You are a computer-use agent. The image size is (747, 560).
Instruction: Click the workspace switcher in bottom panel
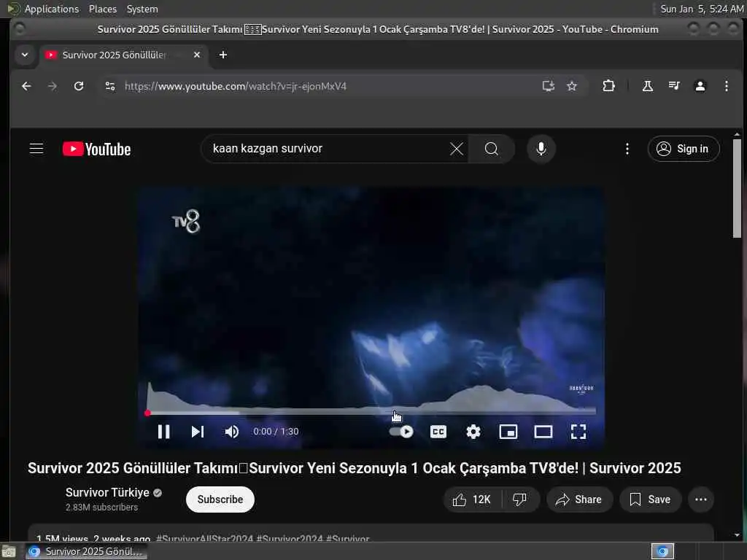(x=662, y=551)
